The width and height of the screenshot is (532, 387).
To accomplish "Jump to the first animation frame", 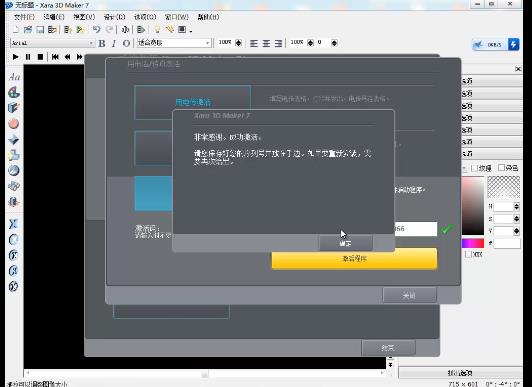I will (55, 57).
